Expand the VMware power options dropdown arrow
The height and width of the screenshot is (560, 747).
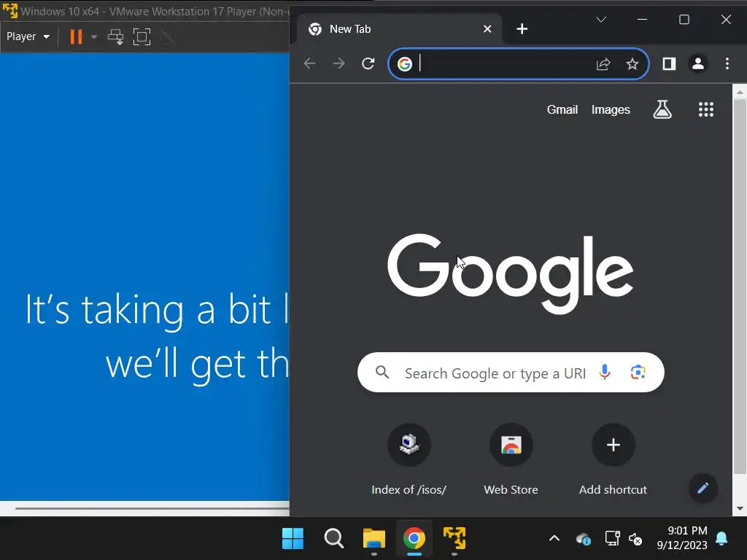point(94,36)
